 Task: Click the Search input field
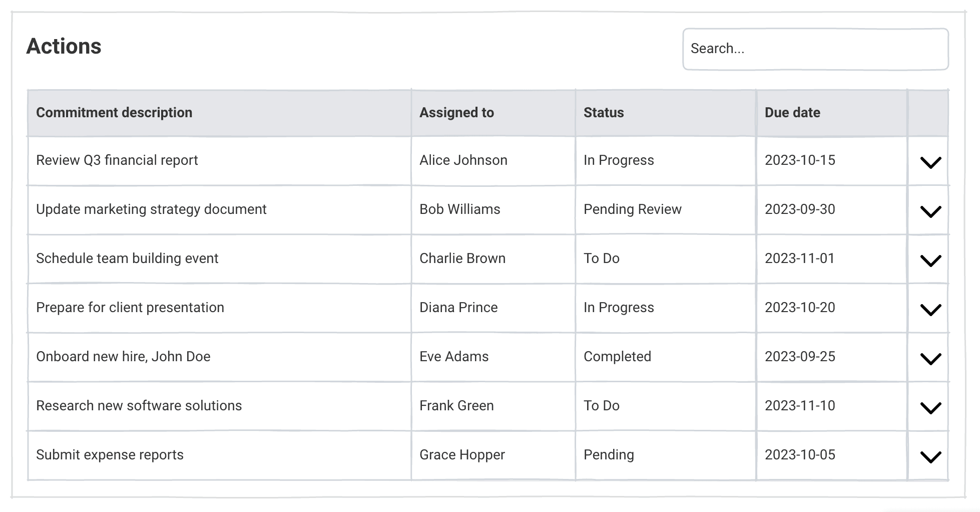[815, 49]
